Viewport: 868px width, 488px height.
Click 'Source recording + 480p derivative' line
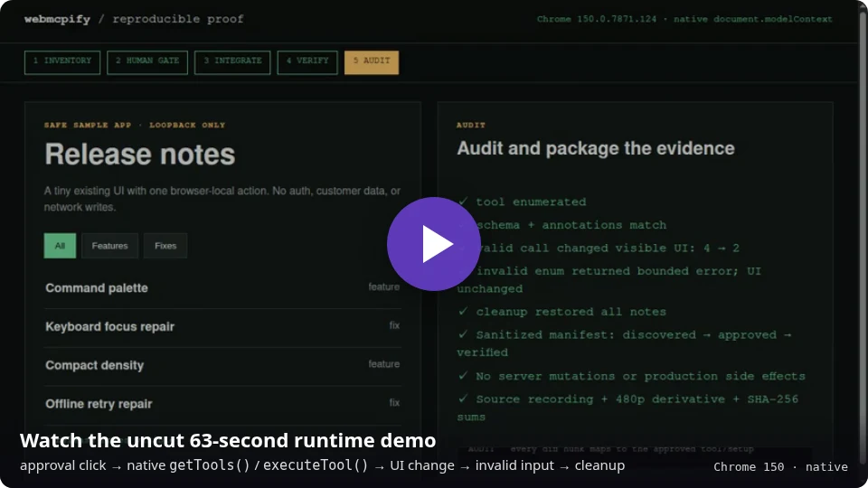click(627, 408)
